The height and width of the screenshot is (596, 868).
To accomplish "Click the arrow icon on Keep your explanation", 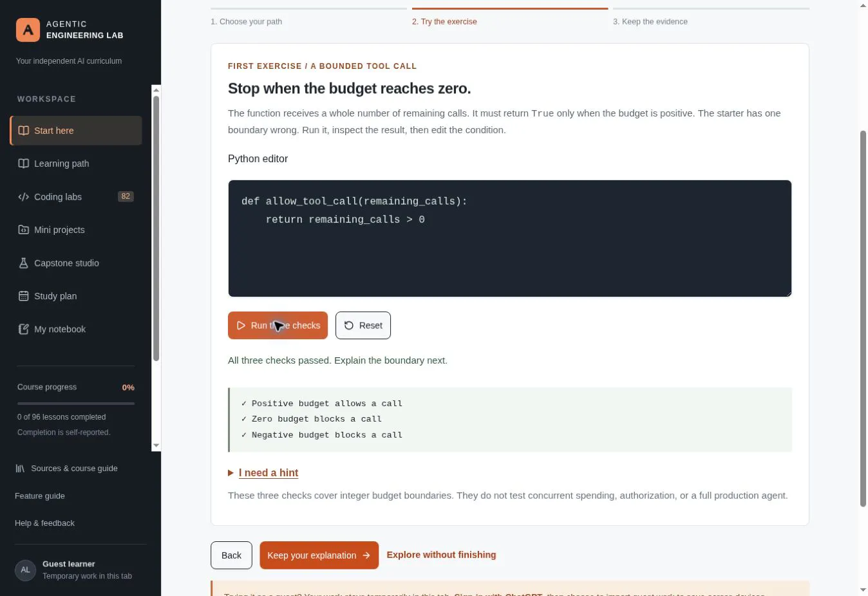I will (x=366, y=555).
